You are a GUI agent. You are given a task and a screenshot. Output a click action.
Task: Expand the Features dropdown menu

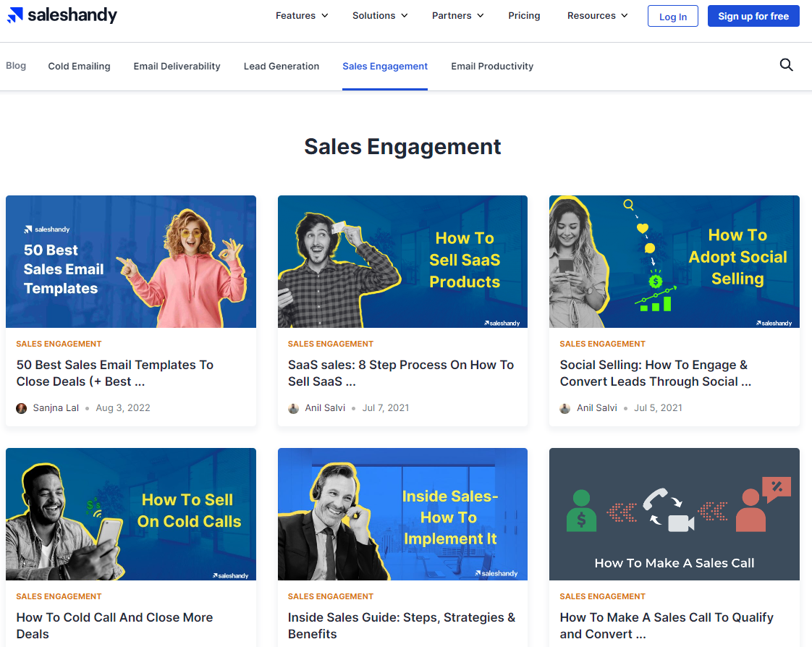pos(302,15)
